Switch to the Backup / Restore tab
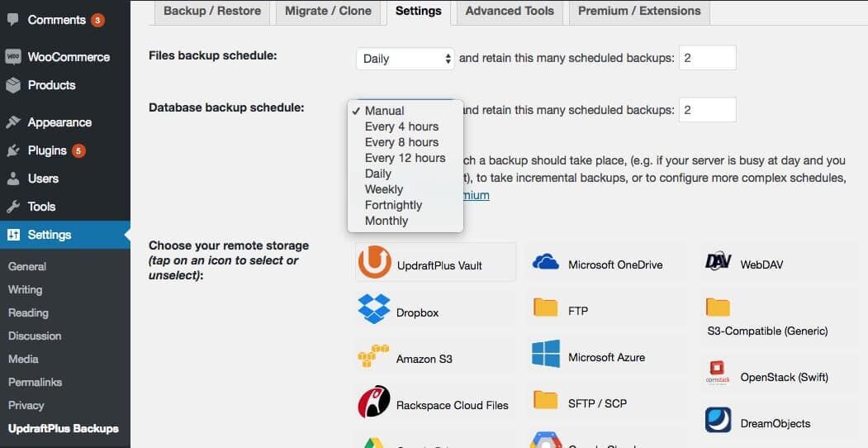 (x=212, y=11)
